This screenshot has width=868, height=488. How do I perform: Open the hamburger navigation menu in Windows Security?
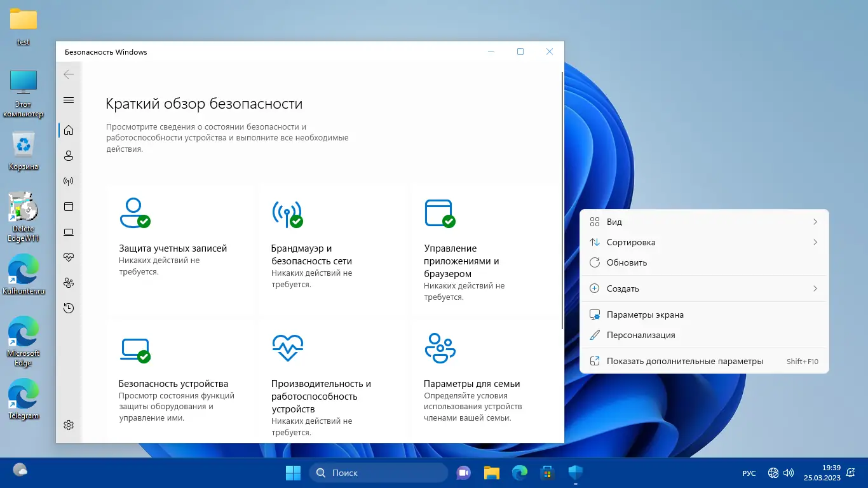(69, 100)
